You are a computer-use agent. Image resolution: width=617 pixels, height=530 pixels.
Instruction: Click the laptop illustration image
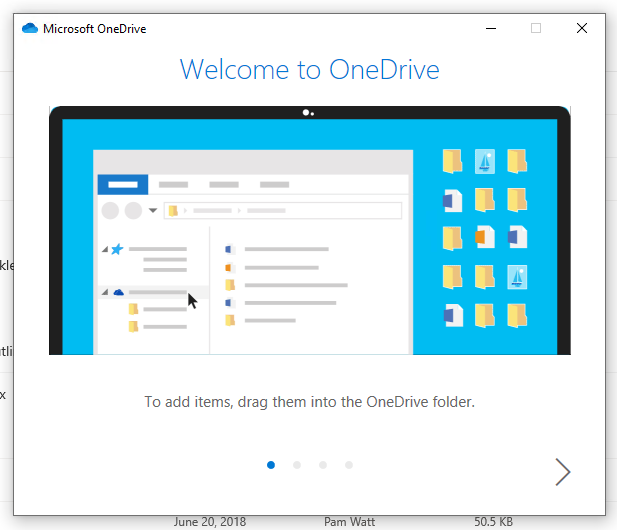pyautogui.click(x=310, y=231)
